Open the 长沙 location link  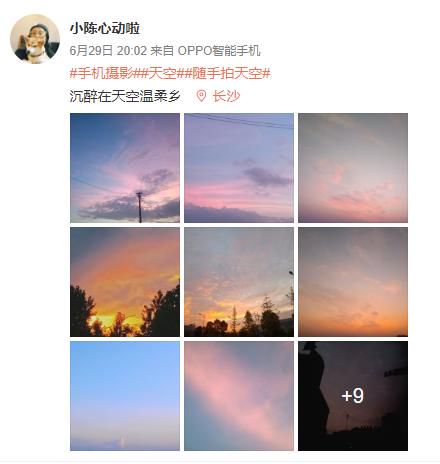click(226, 96)
